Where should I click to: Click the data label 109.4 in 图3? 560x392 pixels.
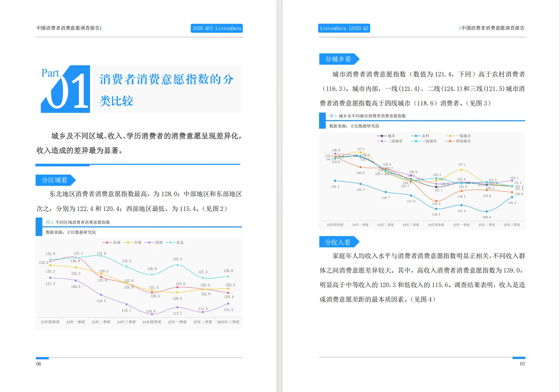(x=487, y=217)
